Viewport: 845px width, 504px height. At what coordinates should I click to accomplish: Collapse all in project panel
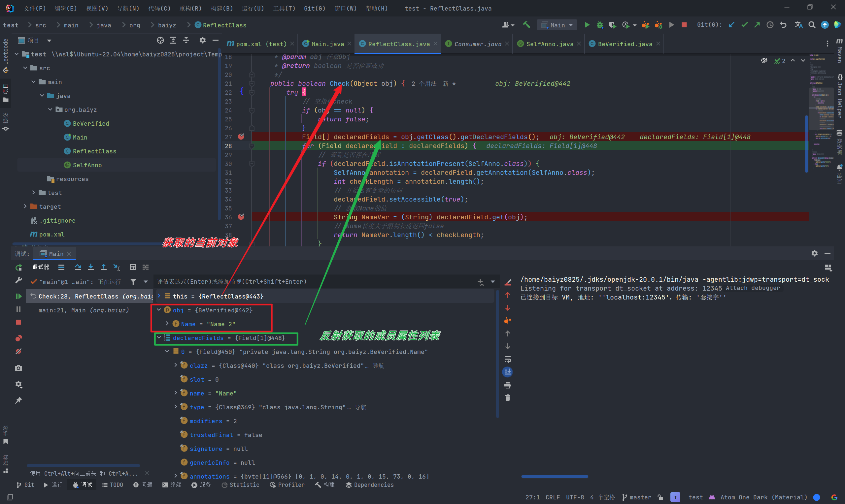(x=186, y=41)
